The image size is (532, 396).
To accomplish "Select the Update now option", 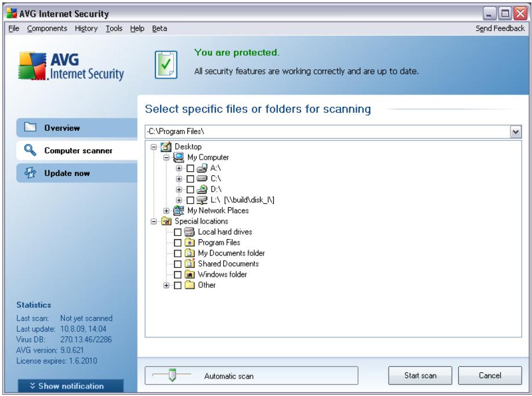I will 77,173.
